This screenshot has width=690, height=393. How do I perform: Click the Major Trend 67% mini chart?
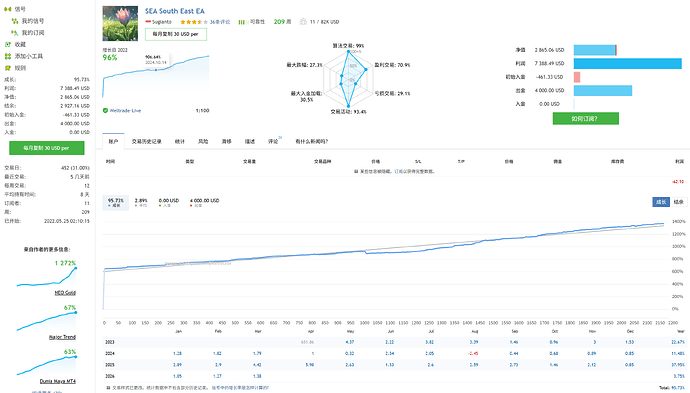click(x=47, y=321)
